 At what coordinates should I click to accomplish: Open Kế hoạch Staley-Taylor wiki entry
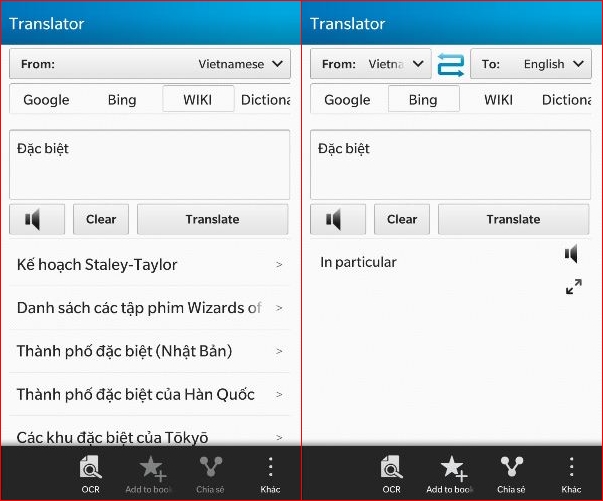[150, 265]
